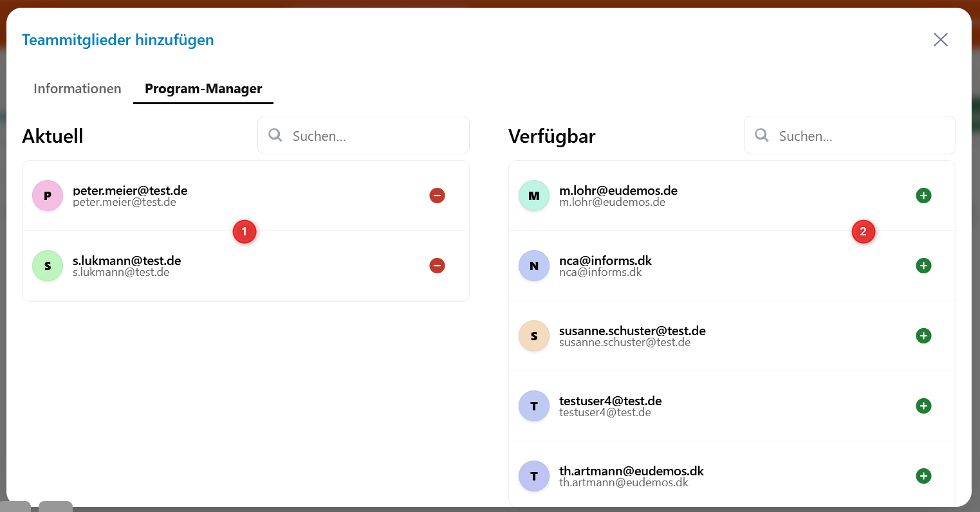980x512 pixels.
Task: Add nca@informs.dk to the team
Action: pos(923,265)
